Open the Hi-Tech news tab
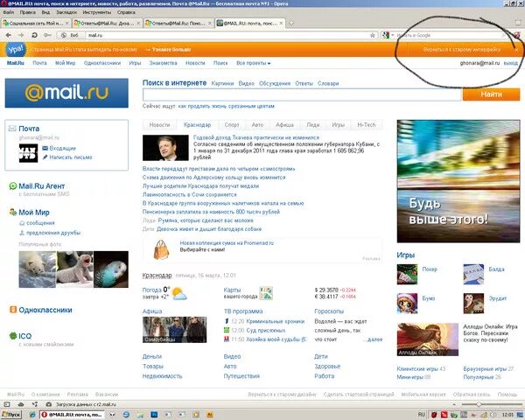 367,125
